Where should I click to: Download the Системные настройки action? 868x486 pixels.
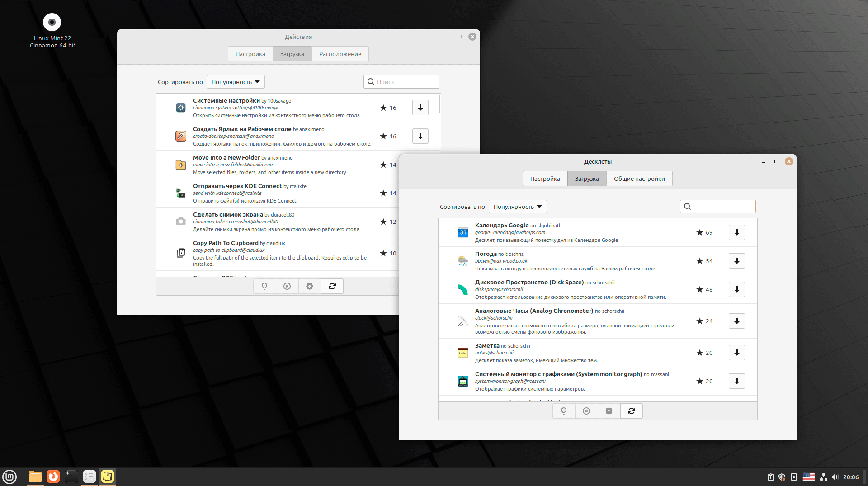click(x=420, y=108)
